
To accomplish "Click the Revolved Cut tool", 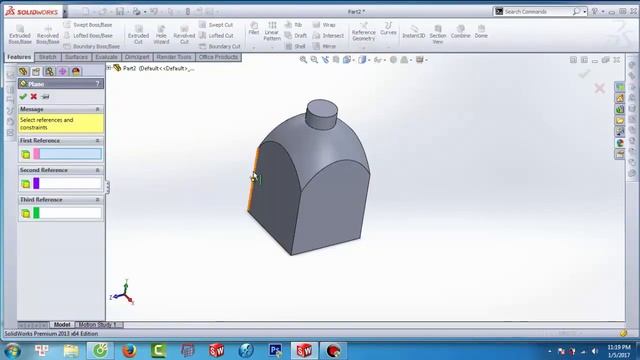I will pyautogui.click(x=184, y=34).
